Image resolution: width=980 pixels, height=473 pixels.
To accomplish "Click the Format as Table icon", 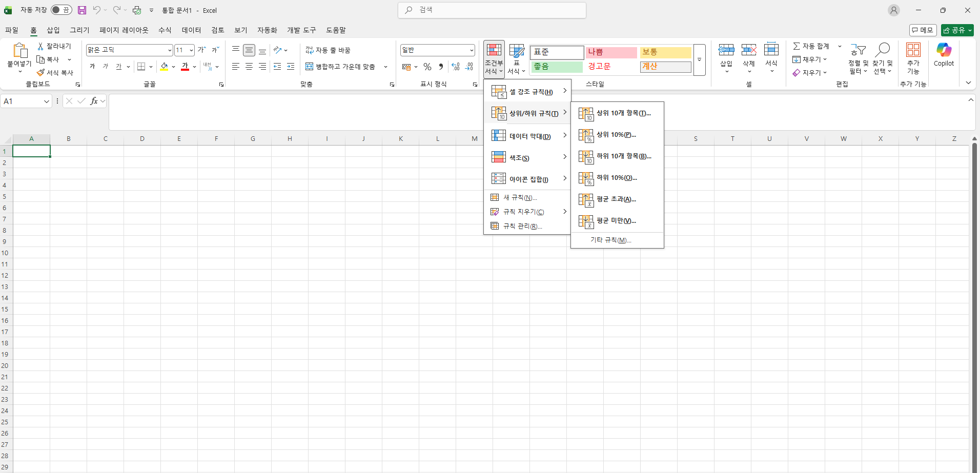I will click(517, 51).
